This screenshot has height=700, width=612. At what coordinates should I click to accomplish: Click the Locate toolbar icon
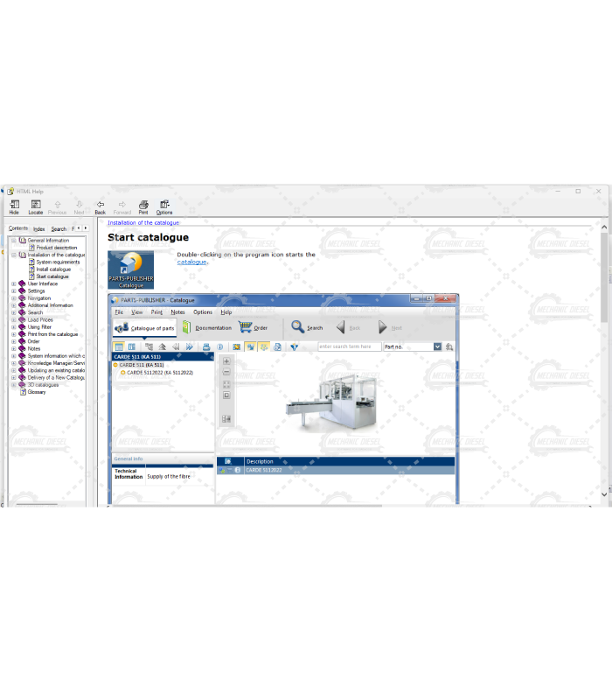pos(35,206)
